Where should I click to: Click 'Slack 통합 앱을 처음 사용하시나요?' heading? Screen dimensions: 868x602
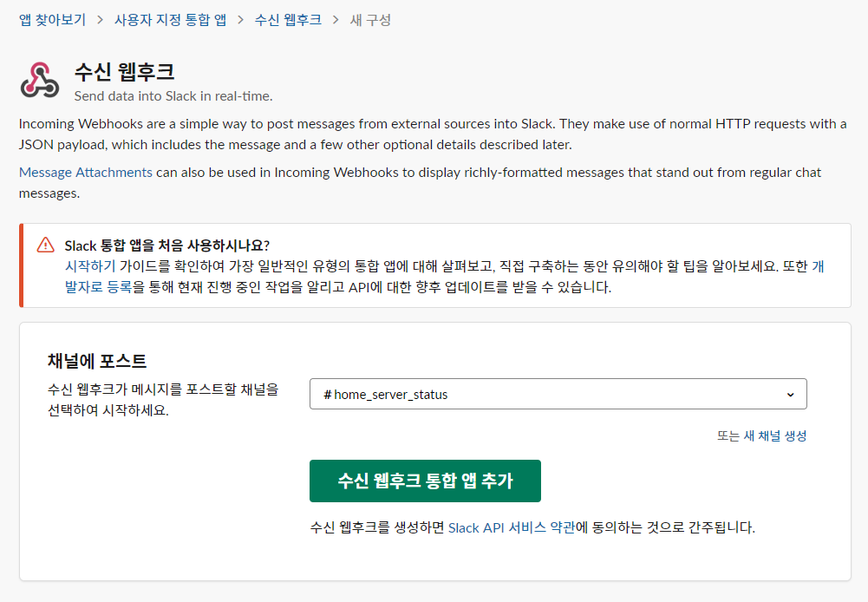click(x=166, y=245)
